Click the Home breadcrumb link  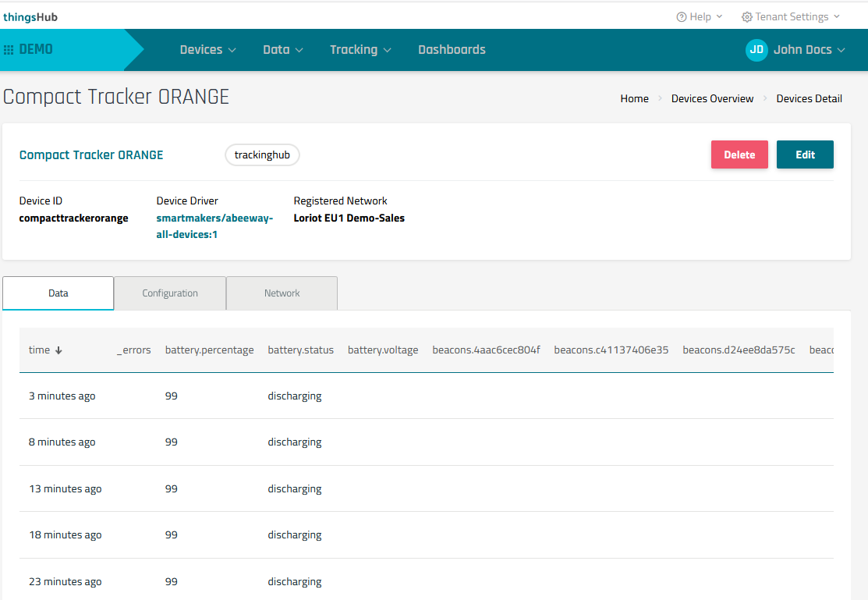pyautogui.click(x=634, y=98)
